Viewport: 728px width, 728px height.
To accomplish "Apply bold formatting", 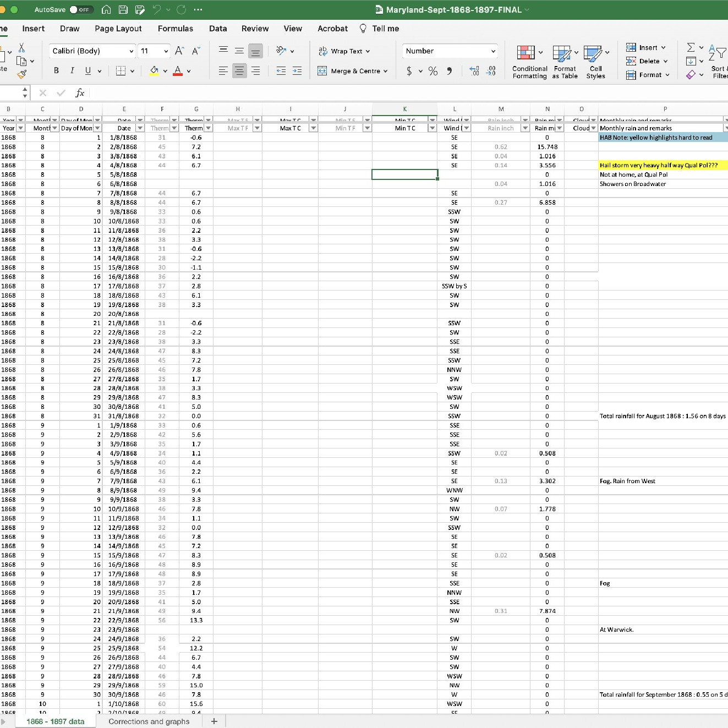I will tap(56, 70).
